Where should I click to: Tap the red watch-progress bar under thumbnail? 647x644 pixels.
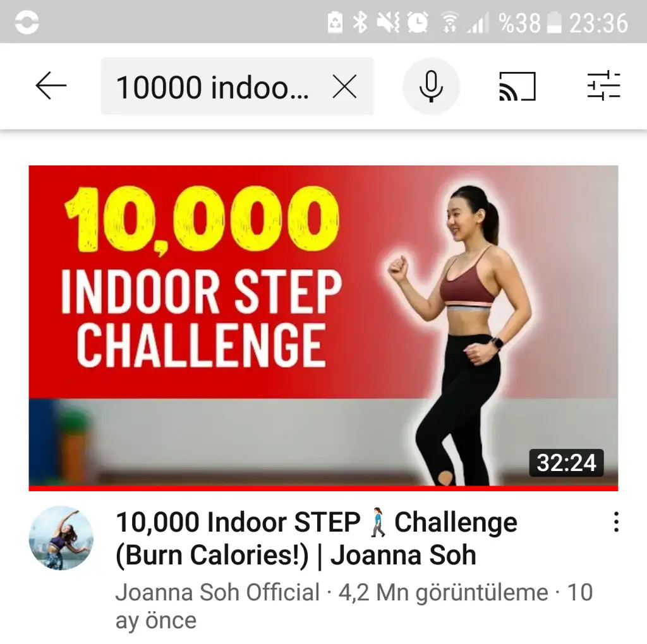pyautogui.click(x=323, y=489)
